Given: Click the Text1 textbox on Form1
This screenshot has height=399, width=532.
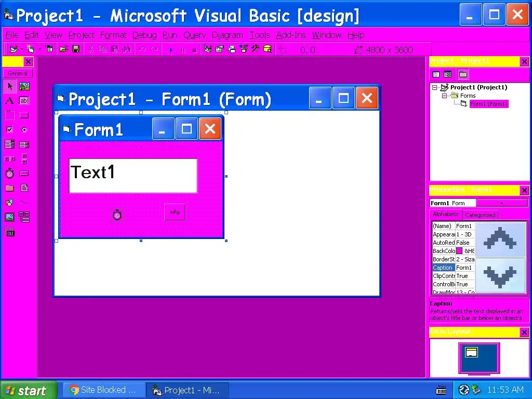Looking at the screenshot, I should [x=133, y=176].
